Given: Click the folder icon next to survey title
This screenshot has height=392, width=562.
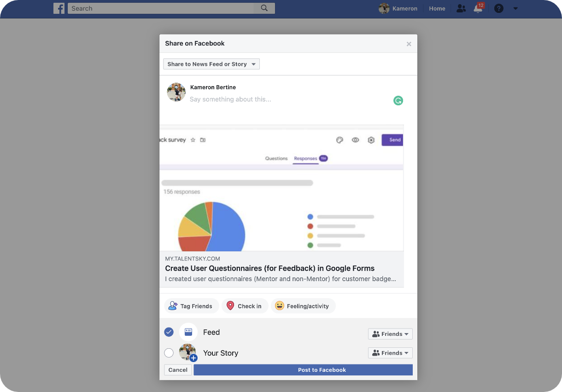Looking at the screenshot, I should tap(203, 140).
